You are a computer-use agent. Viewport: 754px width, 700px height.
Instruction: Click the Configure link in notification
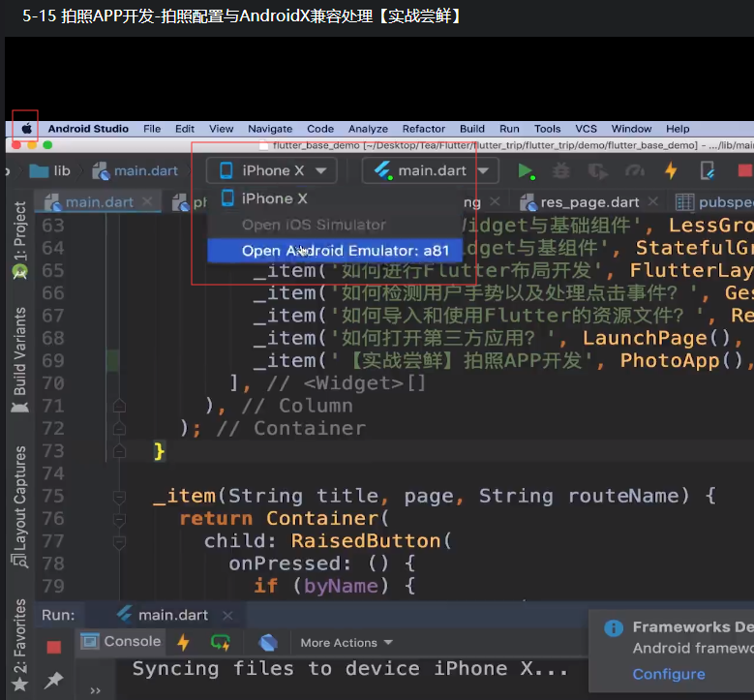[669, 674]
